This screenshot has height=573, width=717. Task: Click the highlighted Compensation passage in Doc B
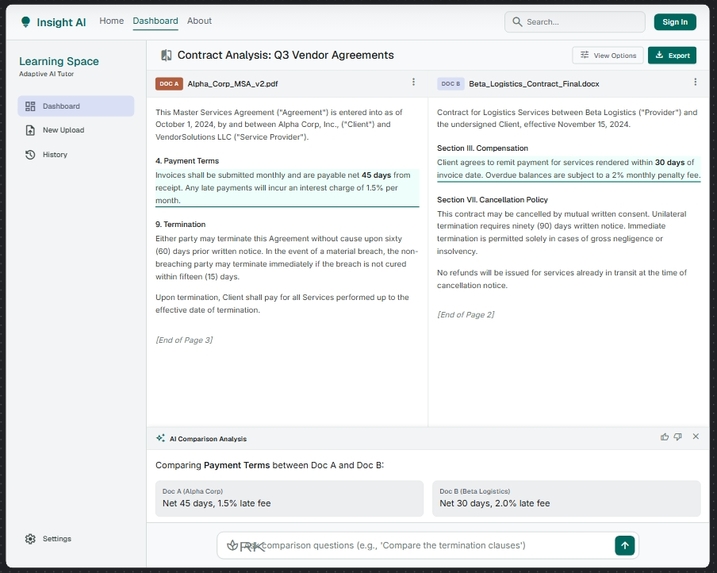pos(568,169)
